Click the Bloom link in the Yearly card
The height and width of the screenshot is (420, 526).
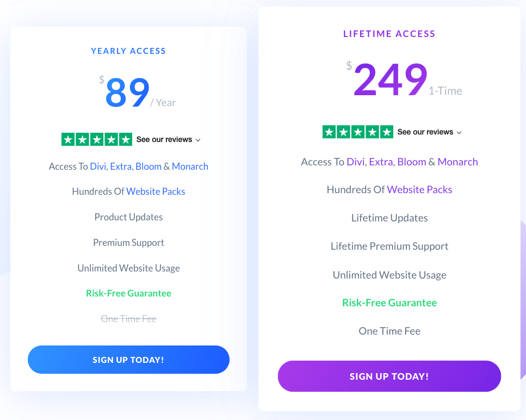click(x=148, y=166)
